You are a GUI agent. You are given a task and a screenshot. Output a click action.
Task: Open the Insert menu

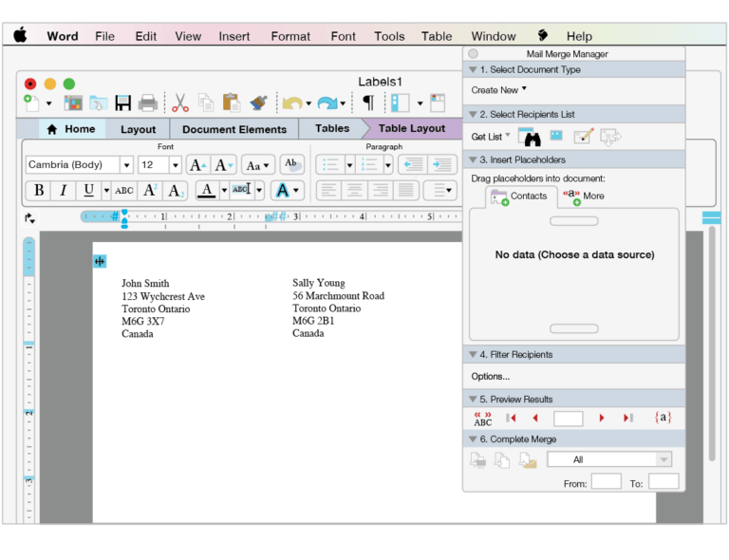[234, 36]
